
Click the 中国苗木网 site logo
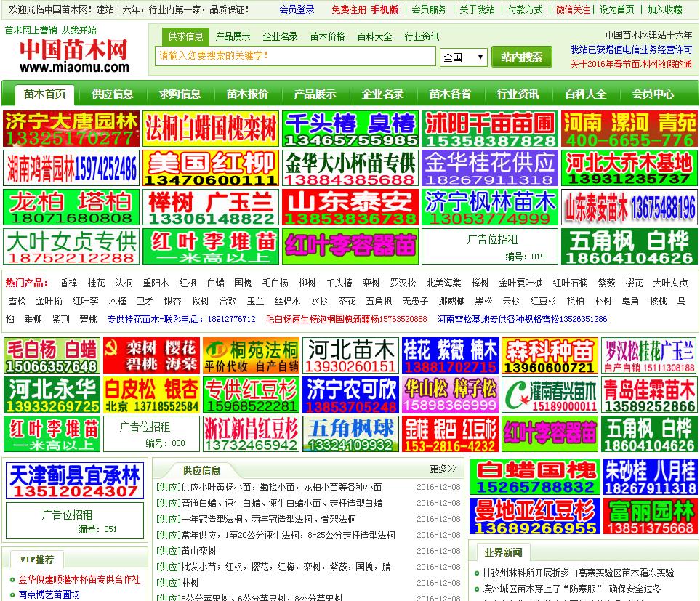tap(73, 56)
